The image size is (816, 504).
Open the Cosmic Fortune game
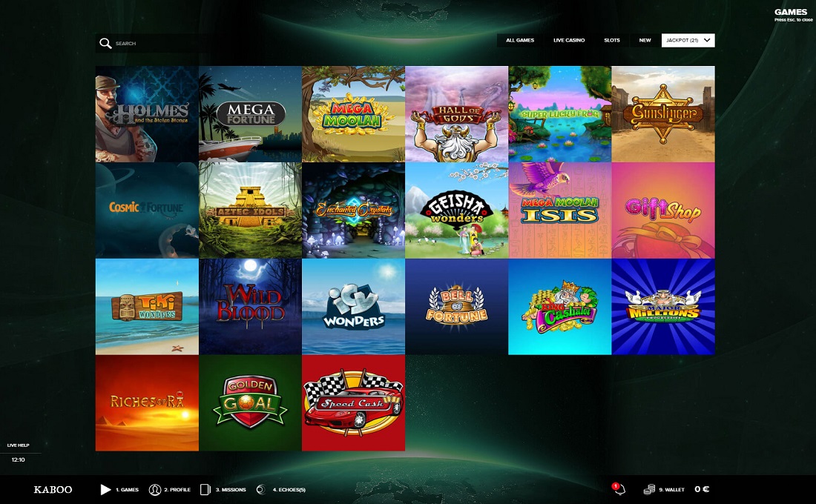point(148,210)
